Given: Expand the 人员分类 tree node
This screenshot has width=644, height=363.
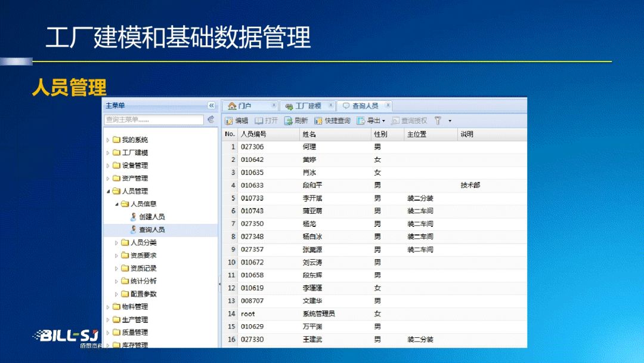Looking at the screenshot, I should tap(116, 243).
